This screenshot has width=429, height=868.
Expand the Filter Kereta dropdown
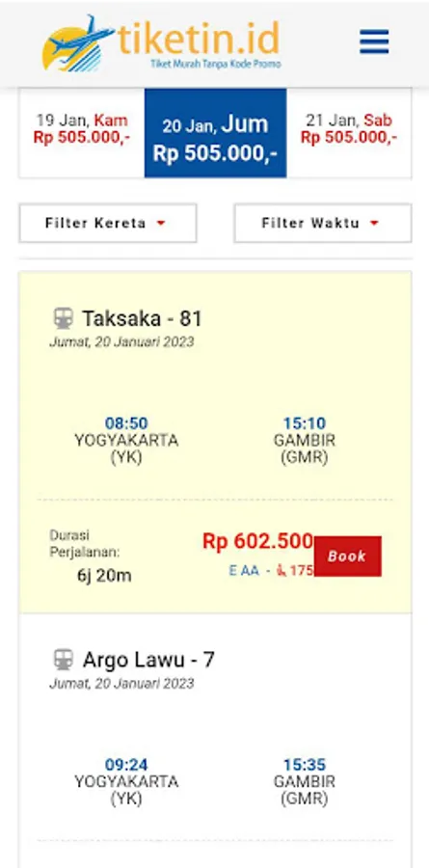(x=108, y=223)
